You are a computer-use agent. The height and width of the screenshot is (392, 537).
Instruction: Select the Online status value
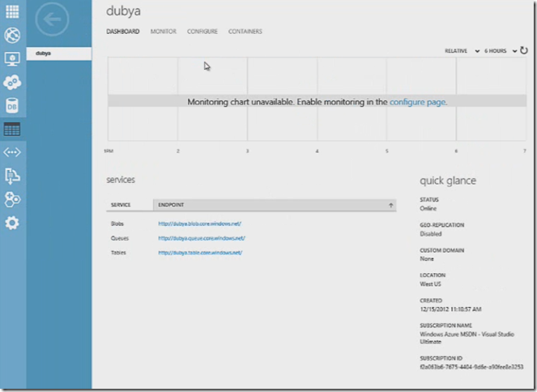coord(428,208)
